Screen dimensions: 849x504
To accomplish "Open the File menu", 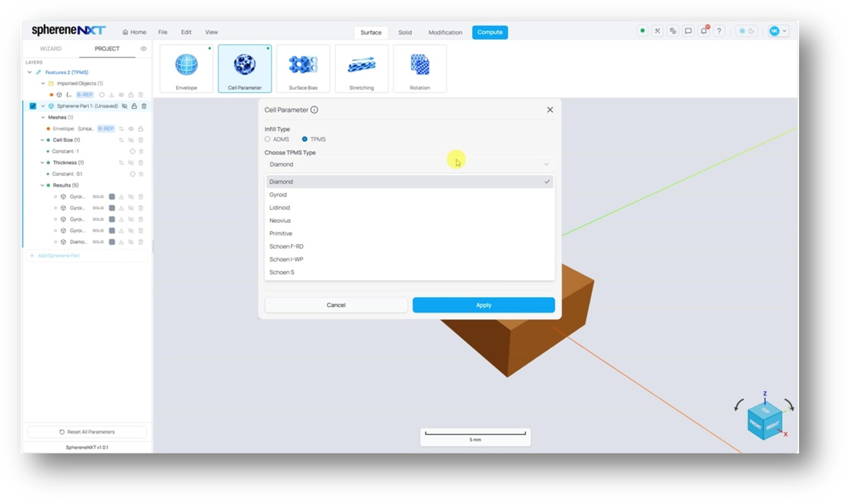I will [163, 32].
